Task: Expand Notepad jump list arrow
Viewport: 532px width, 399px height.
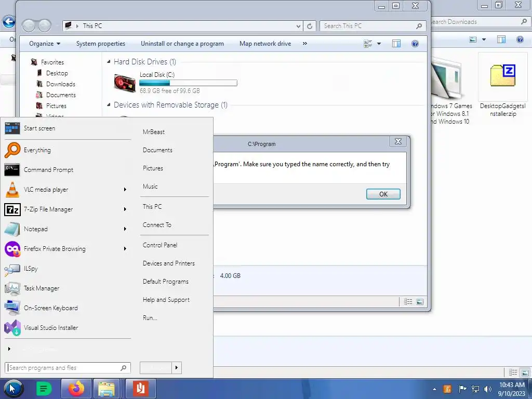Action: point(125,229)
